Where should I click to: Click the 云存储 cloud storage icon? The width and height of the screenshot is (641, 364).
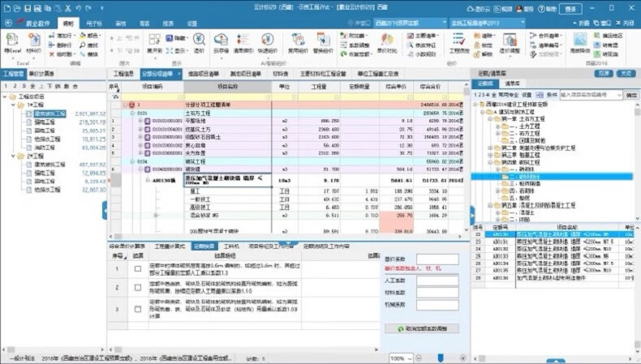tap(221, 42)
